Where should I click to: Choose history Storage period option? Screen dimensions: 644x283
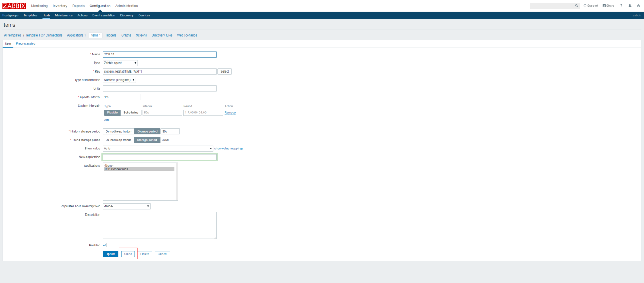point(147,131)
